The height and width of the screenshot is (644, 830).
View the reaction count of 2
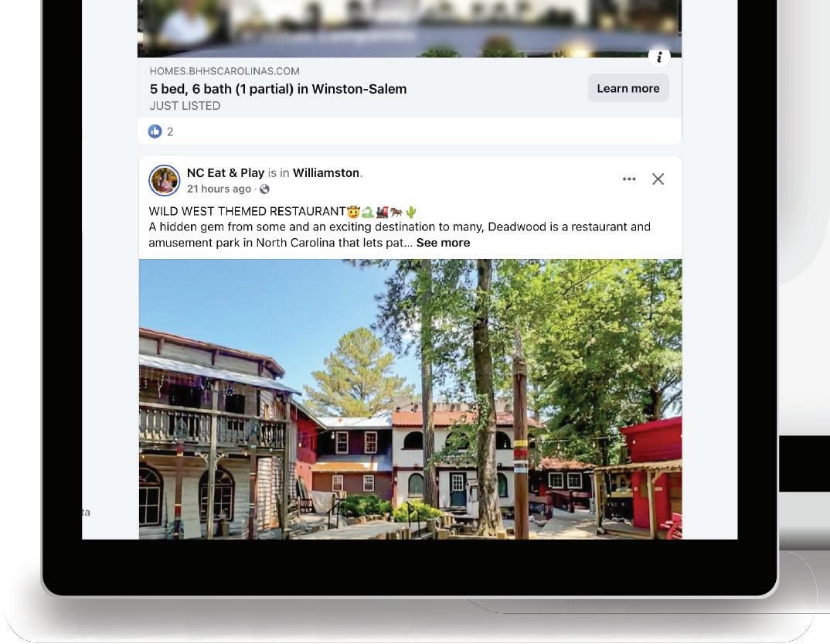170,132
